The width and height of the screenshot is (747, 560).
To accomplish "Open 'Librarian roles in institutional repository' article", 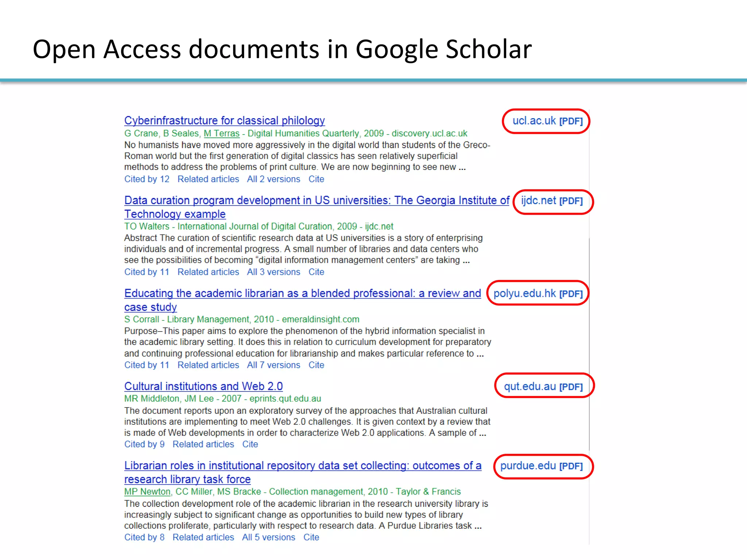I will 303,472.
